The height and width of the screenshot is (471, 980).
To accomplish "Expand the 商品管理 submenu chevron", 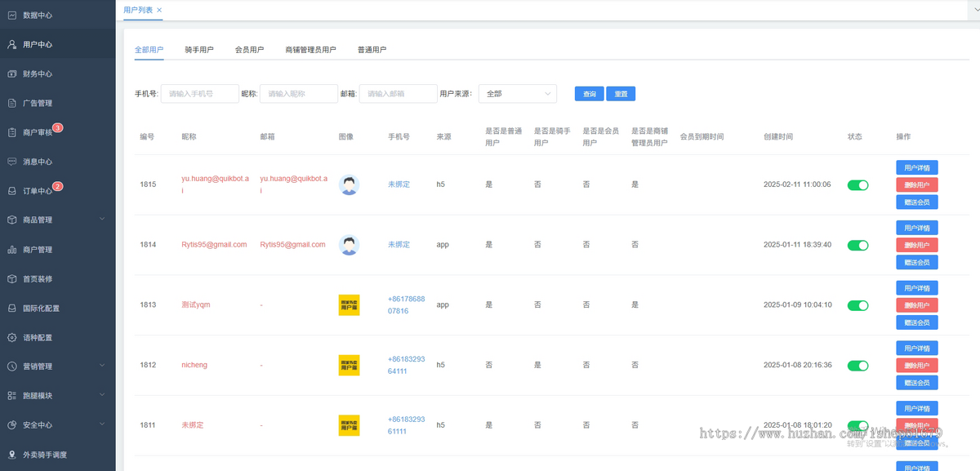I will tap(102, 220).
